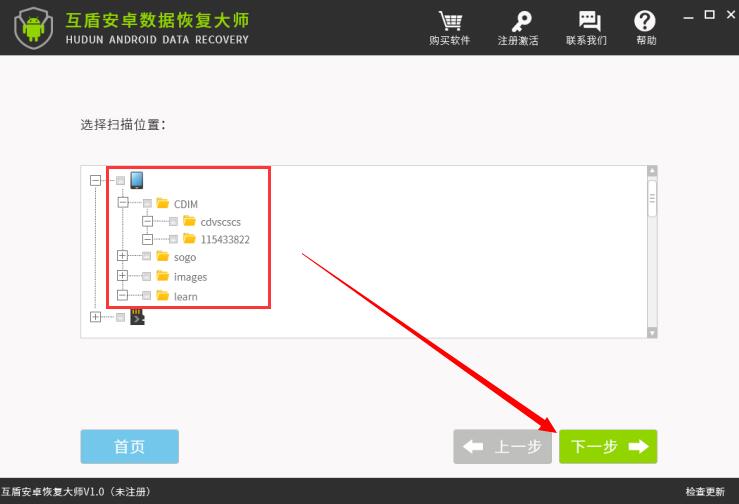The width and height of the screenshot is (739, 504).
Task: Click the images folder icon
Action: pos(163,276)
